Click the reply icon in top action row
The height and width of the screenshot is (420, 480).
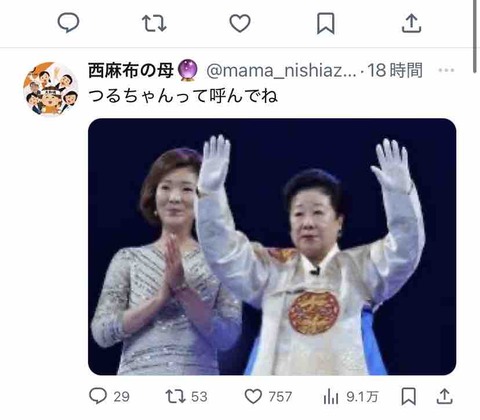pyautogui.click(x=68, y=23)
